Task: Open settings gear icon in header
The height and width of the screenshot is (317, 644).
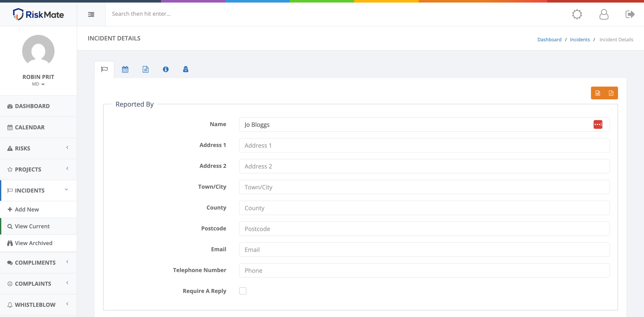Action: point(577,14)
